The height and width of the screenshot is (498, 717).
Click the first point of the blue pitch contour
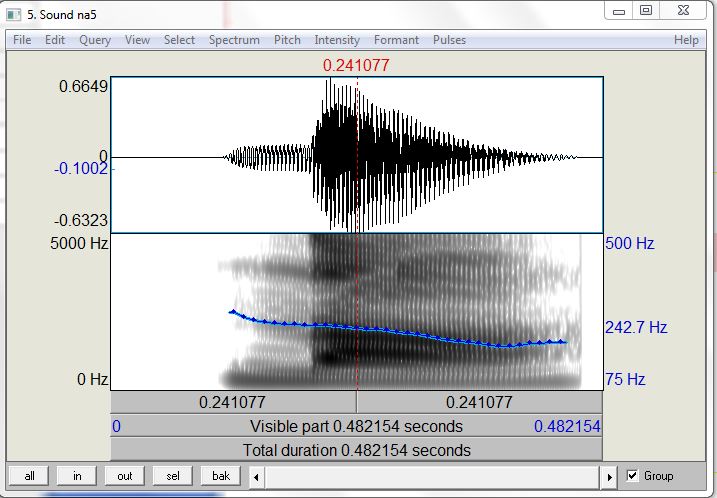[x=233, y=312]
